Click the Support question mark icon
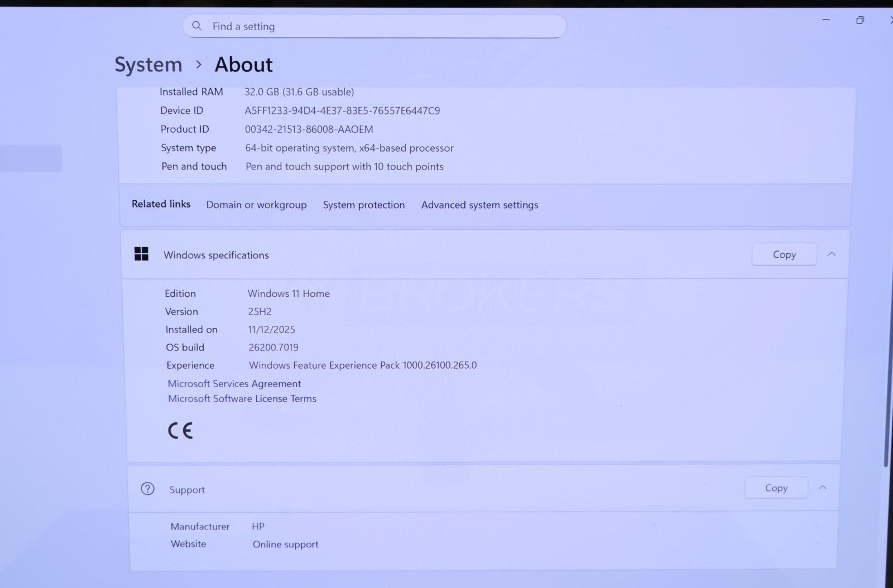Screen dimensions: 893x588 click(148, 489)
